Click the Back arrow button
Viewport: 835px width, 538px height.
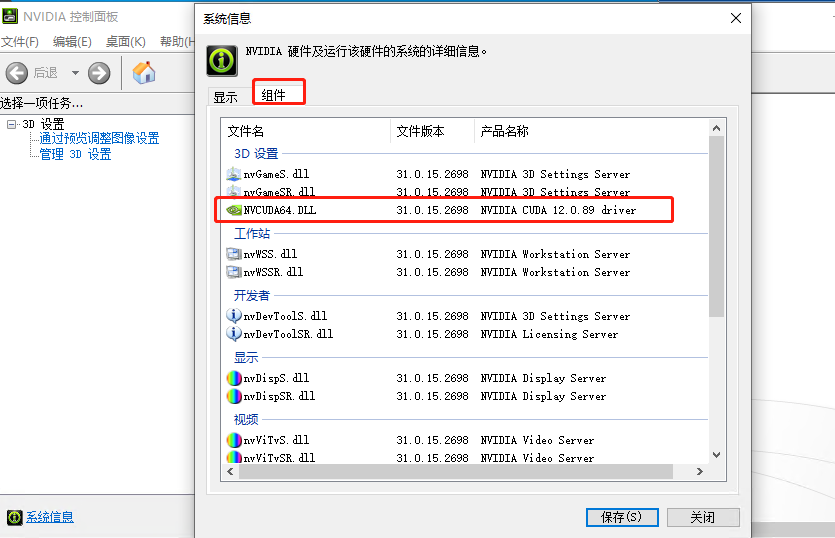[17, 73]
